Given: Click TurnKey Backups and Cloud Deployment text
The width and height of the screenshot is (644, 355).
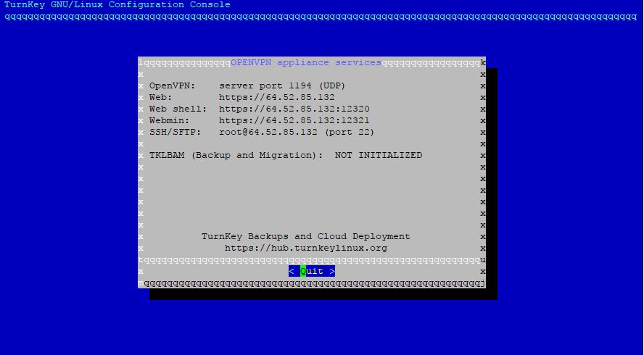Looking at the screenshot, I should click(x=306, y=236).
